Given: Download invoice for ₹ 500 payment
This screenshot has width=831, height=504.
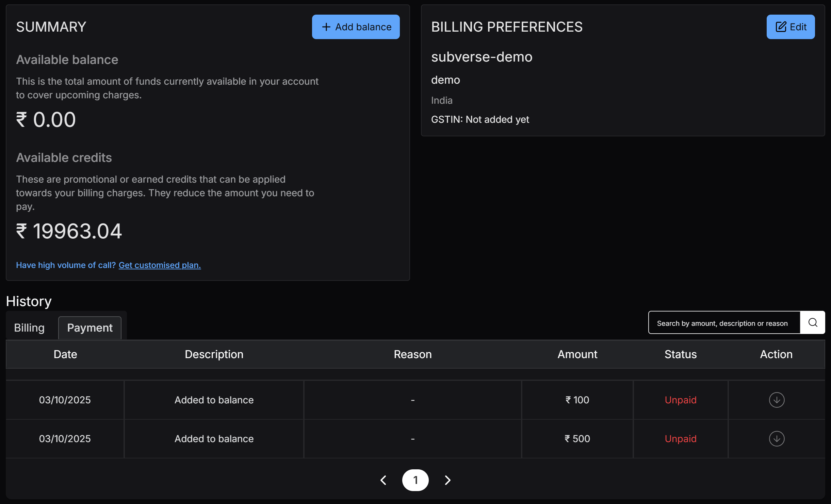Looking at the screenshot, I should click(x=777, y=439).
